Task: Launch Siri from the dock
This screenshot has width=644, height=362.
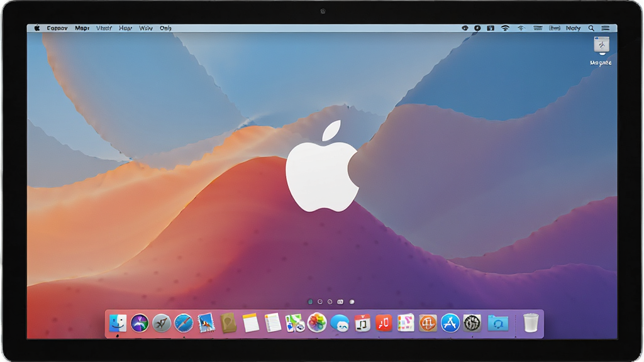Action: 140,323
